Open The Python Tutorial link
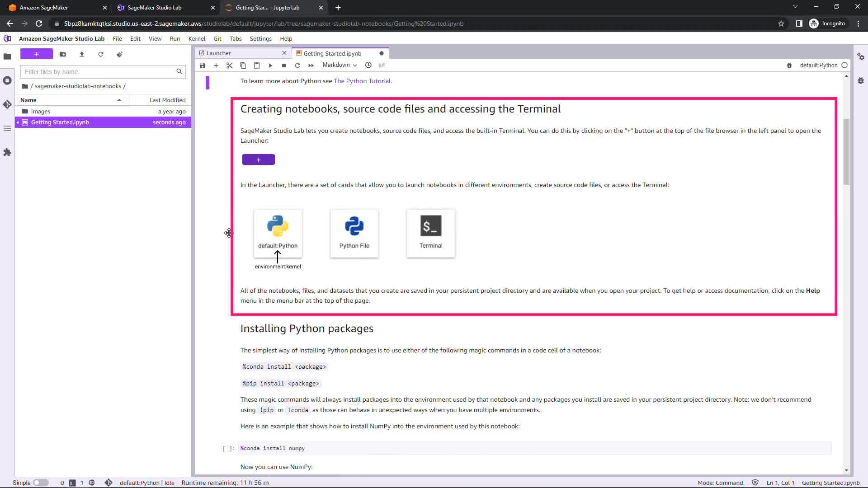Image resolution: width=868 pixels, height=488 pixels. [x=362, y=81]
